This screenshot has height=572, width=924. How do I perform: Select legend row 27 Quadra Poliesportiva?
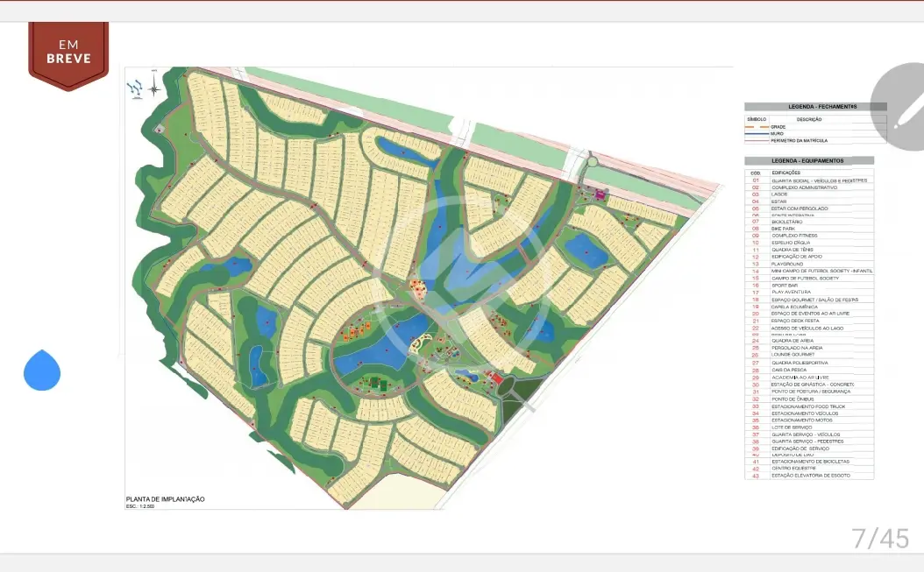coord(809,363)
